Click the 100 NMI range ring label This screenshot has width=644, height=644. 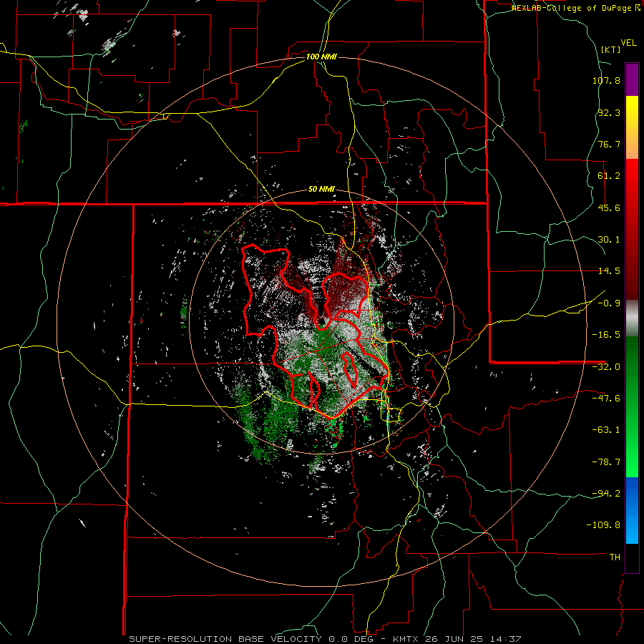[x=321, y=57]
